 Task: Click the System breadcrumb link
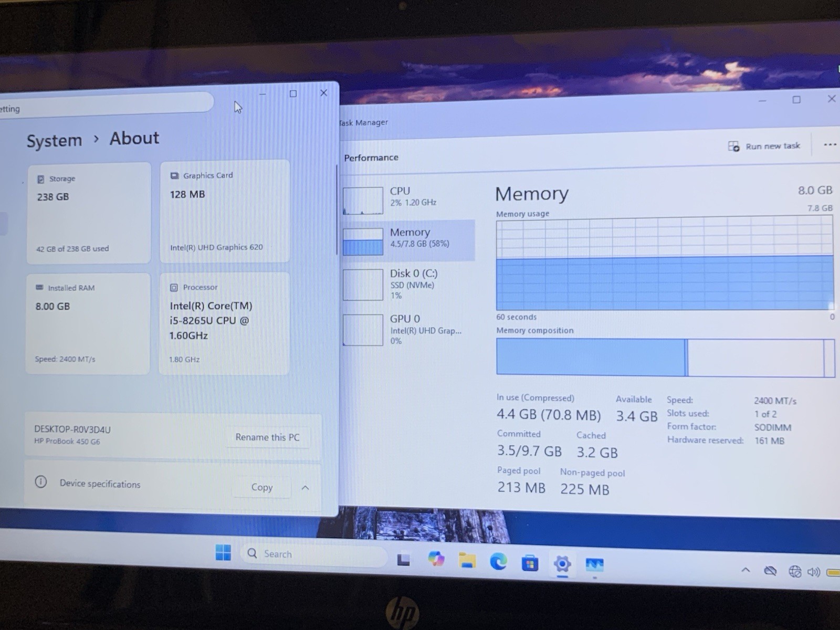click(54, 141)
